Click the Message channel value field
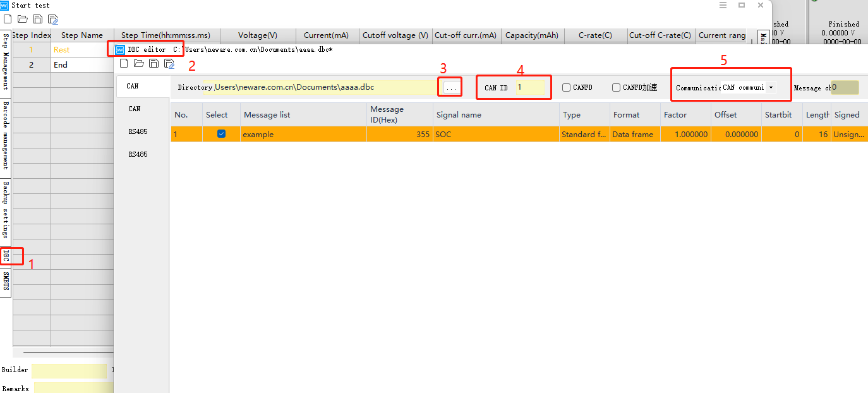This screenshot has height=393, width=868. click(845, 88)
